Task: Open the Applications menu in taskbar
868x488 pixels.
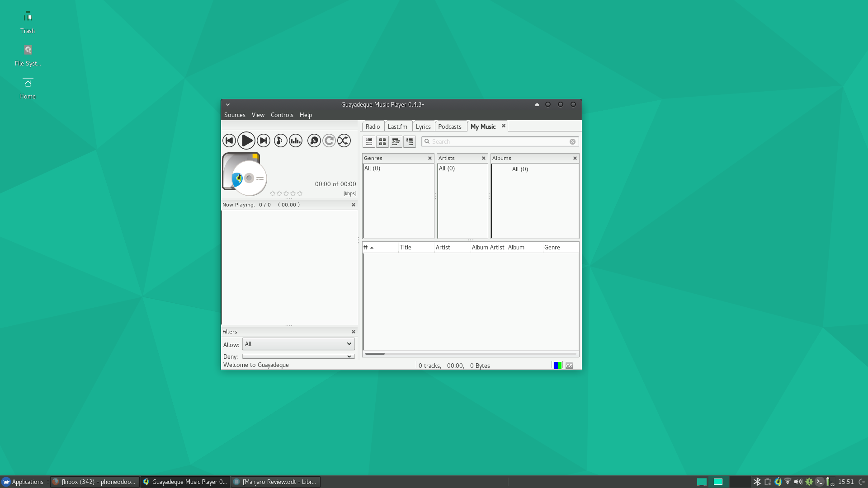Action: (x=23, y=482)
